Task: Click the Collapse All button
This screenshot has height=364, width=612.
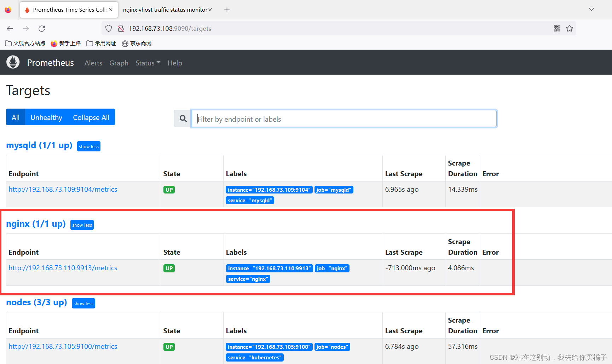Action: pos(91,117)
